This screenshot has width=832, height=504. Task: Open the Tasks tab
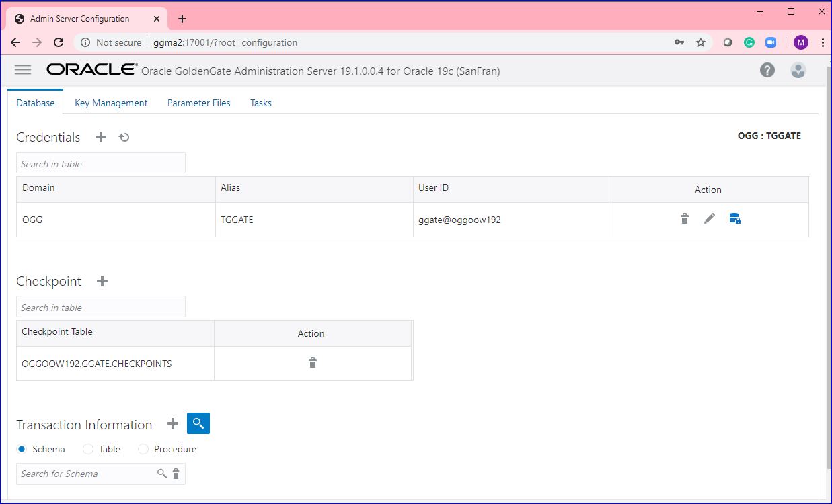[x=261, y=103]
